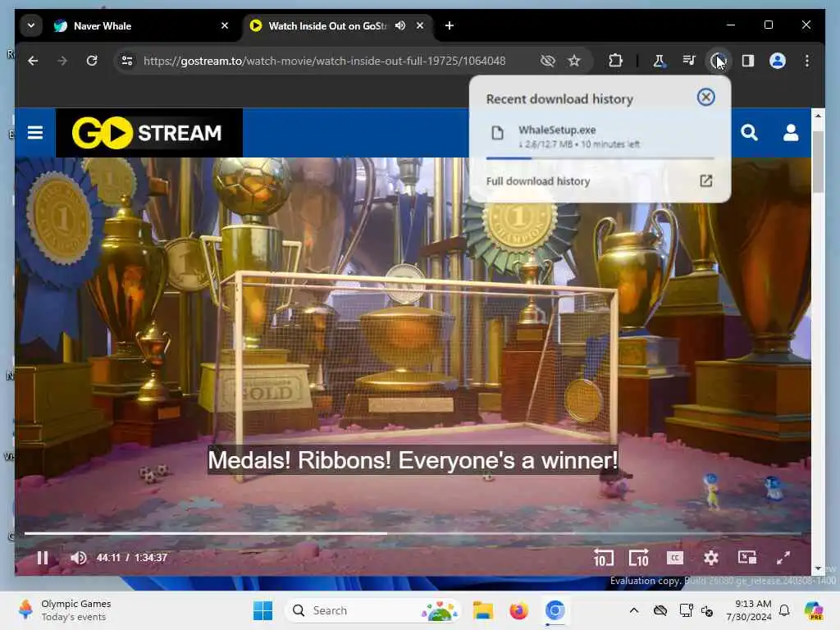Viewport: 840px width, 630px height.
Task: Click the video seek progress bar
Action: point(413,533)
